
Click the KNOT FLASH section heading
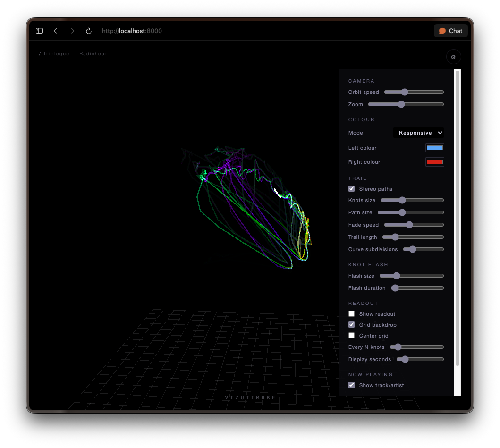[x=368, y=265]
